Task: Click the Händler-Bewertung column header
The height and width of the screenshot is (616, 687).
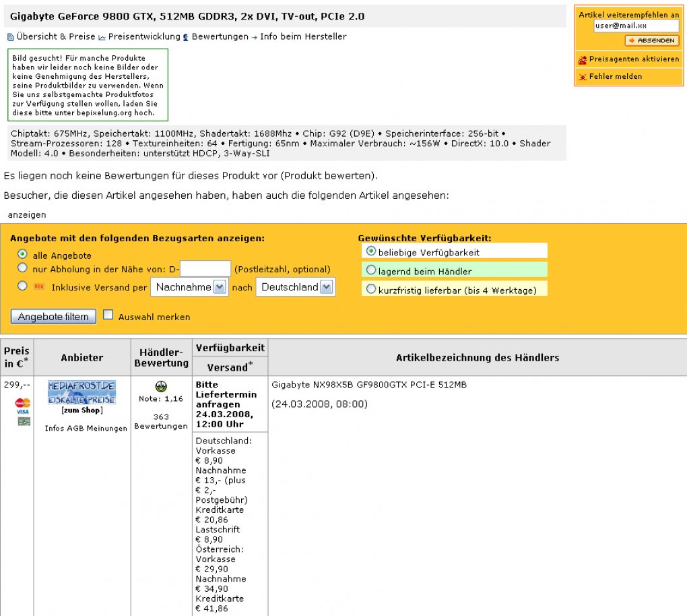Action: tap(161, 357)
